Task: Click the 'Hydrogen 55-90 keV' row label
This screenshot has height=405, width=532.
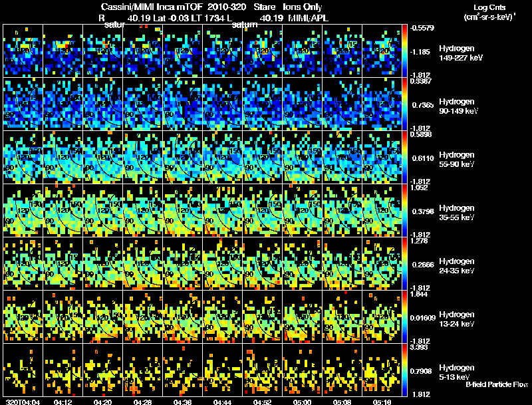Action: (457, 160)
